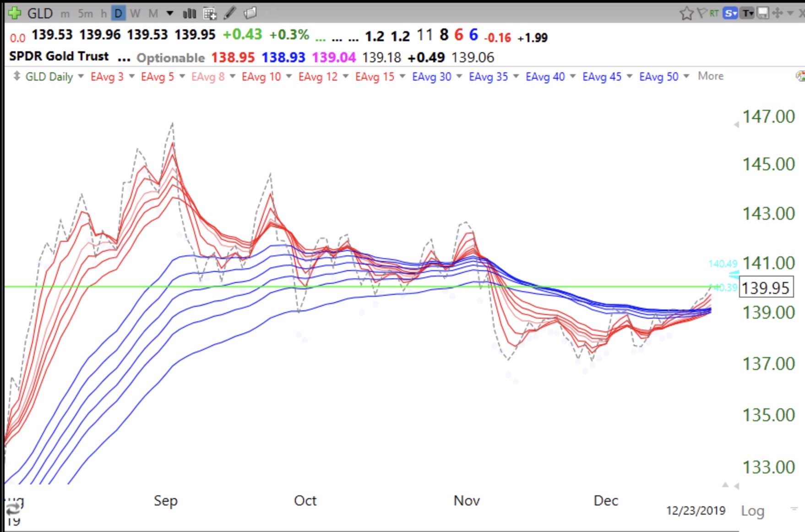Click the favorite star icon
The height and width of the screenshot is (532, 805).
click(x=686, y=13)
